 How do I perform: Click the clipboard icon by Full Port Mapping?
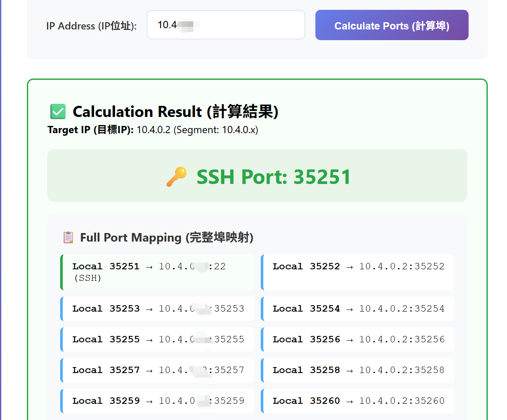(68, 237)
